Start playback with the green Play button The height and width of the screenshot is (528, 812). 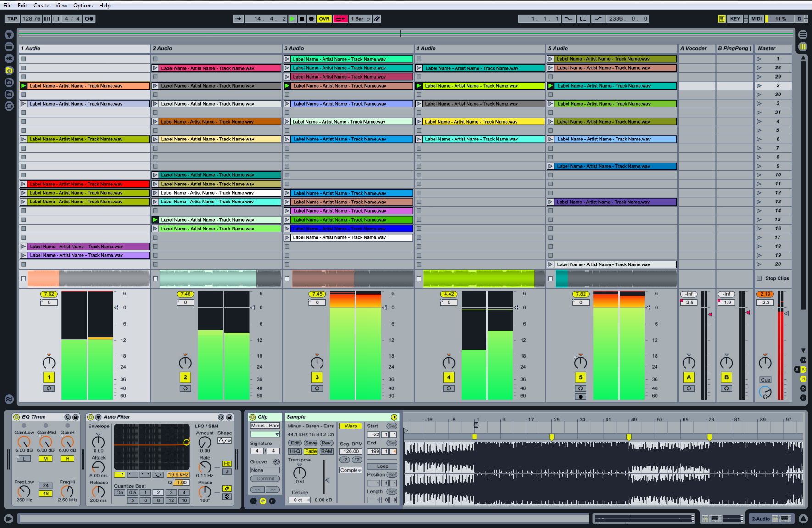(293, 19)
